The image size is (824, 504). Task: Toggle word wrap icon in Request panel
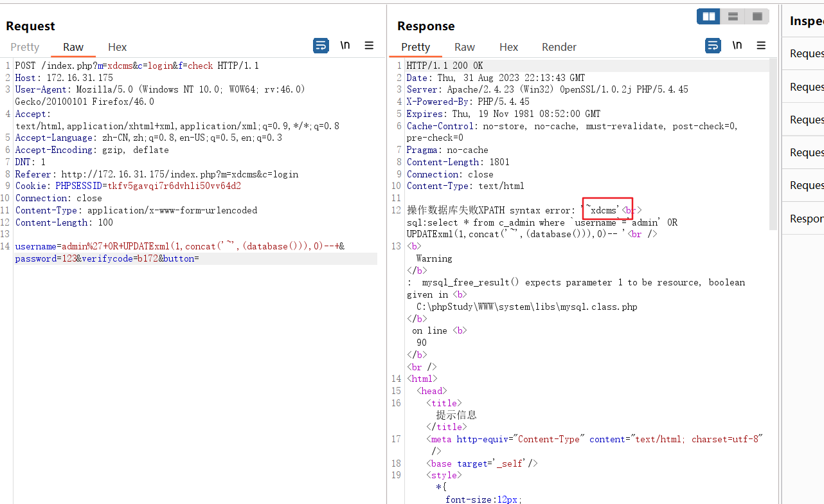321,46
